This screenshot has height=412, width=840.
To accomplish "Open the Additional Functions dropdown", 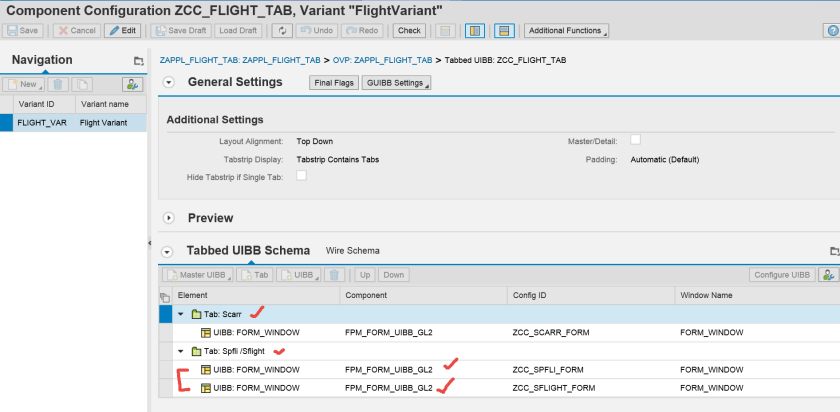I will tap(566, 31).
